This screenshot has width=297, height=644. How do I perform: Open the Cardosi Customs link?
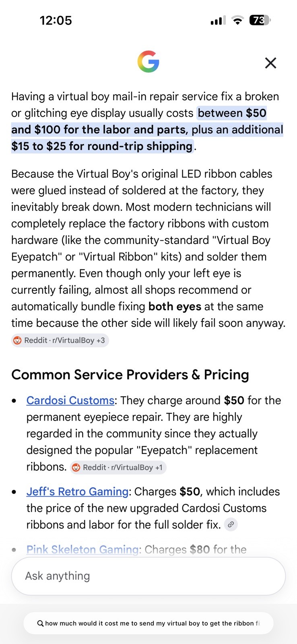point(70,400)
